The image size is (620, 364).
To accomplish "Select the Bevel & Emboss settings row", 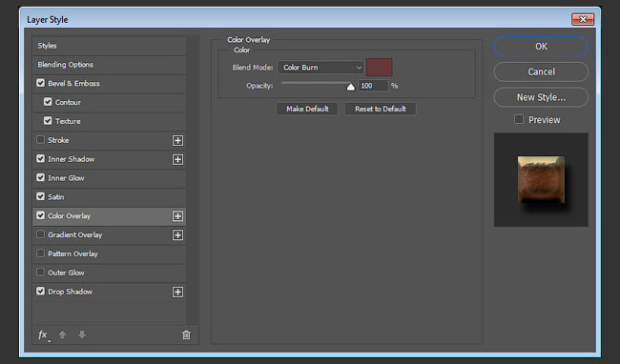I will [109, 84].
